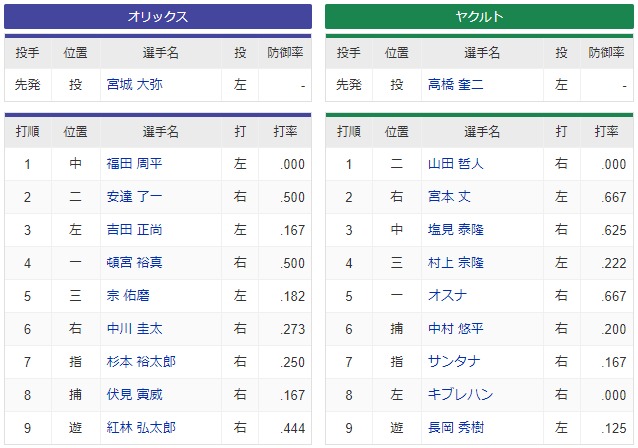Open player 福田 周平 profile
Viewport: 638px width, 448px height.
[x=134, y=164]
